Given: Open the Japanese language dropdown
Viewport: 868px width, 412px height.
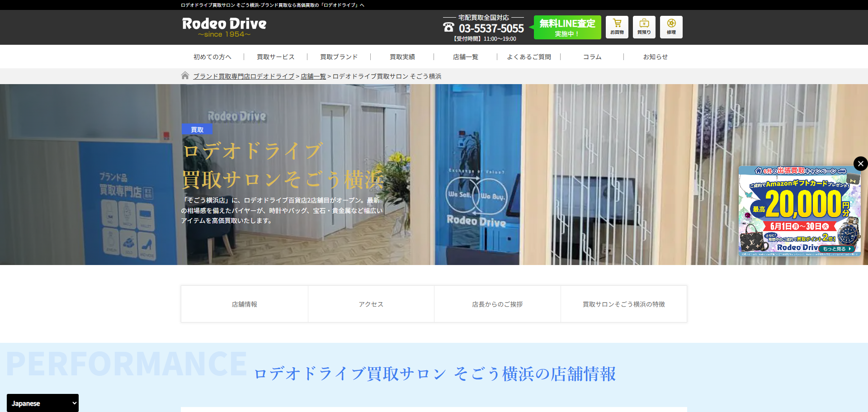Looking at the screenshot, I should click(x=42, y=403).
